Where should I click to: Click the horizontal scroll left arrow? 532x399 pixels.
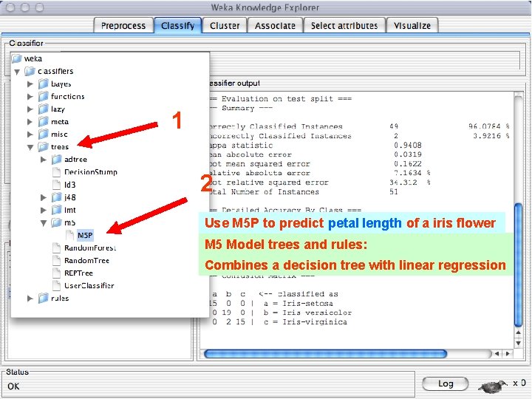497,353
